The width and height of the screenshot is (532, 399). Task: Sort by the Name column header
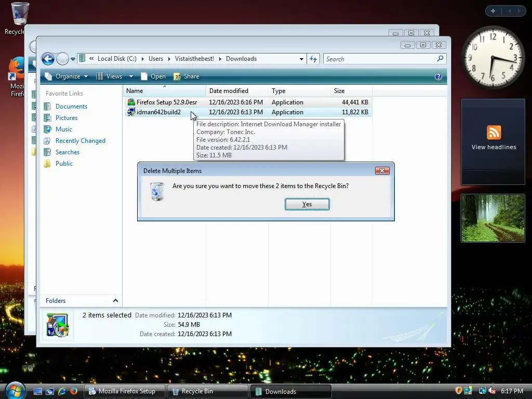(x=164, y=90)
